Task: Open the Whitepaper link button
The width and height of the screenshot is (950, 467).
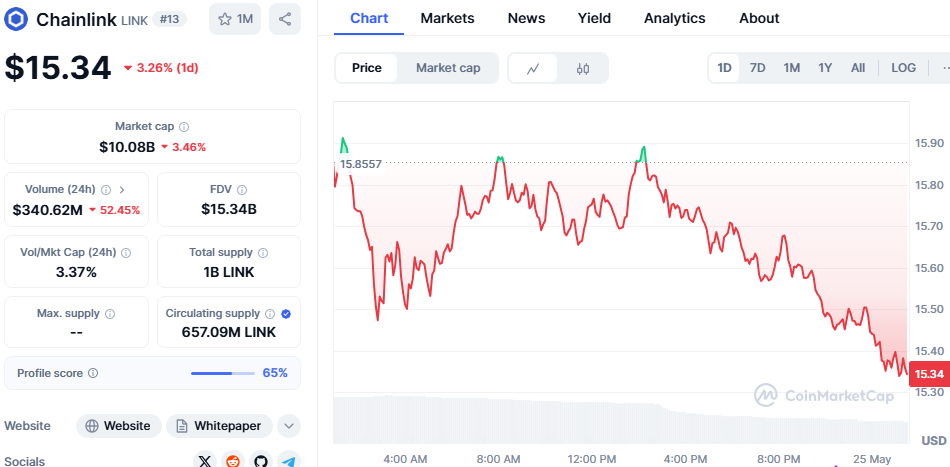Action: pos(219,426)
